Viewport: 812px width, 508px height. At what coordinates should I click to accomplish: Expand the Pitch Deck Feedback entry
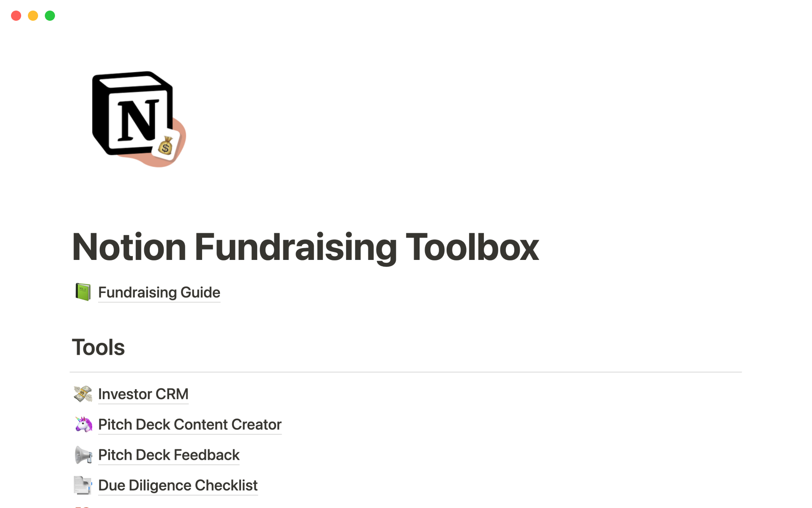point(169,455)
